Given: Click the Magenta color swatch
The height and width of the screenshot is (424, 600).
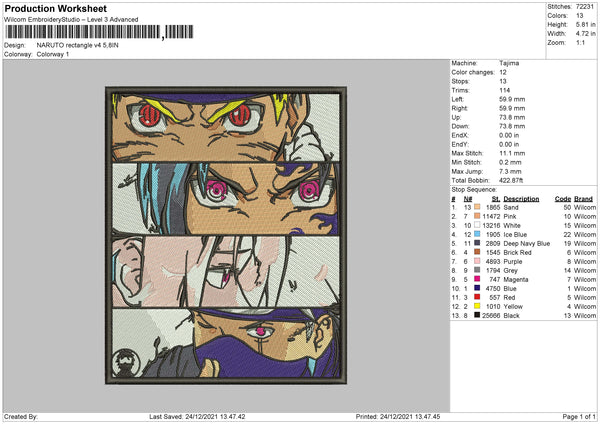Looking at the screenshot, I should click(x=477, y=279).
